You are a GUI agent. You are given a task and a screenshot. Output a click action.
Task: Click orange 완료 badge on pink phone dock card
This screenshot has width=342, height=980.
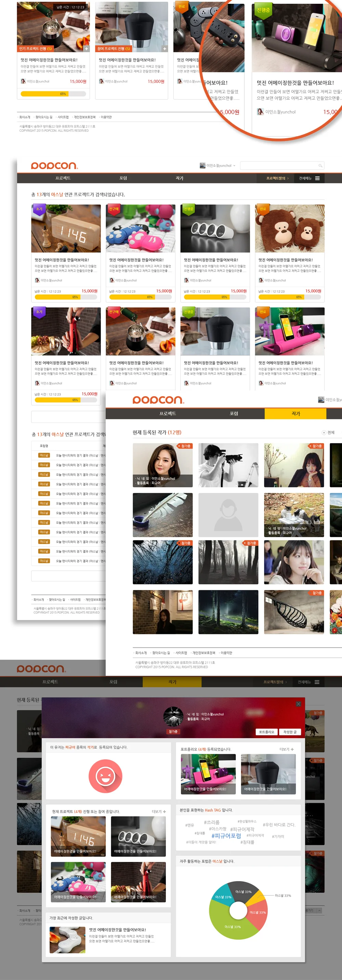263,313
